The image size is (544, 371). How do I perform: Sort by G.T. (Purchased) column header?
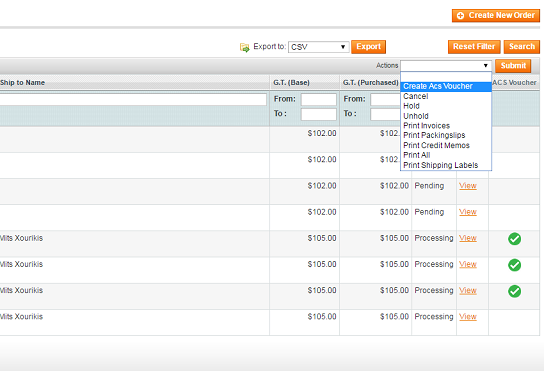pyautogui.click(x=371, y=83)
